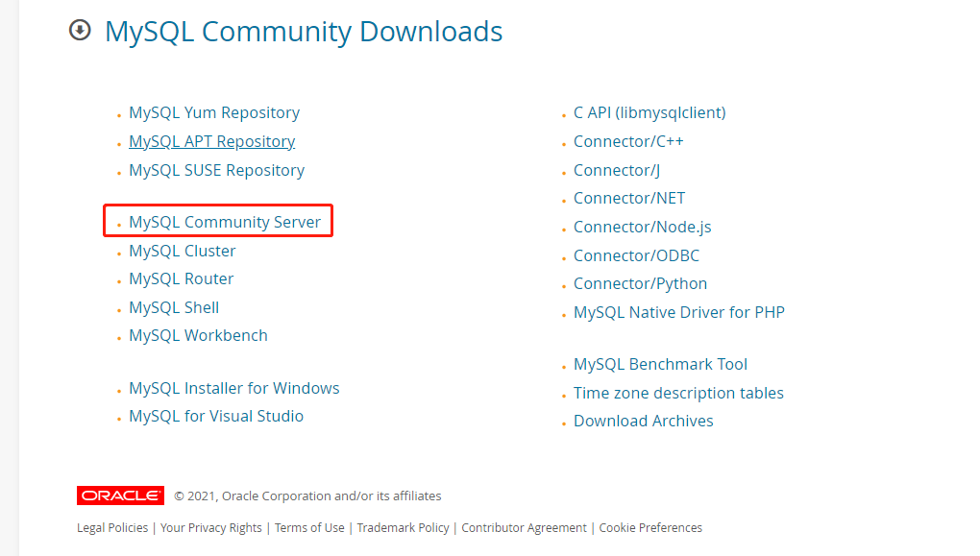The image size is (980, 556).
Task: Open MySQL SUSE Repository link
Action: point(216,170)
